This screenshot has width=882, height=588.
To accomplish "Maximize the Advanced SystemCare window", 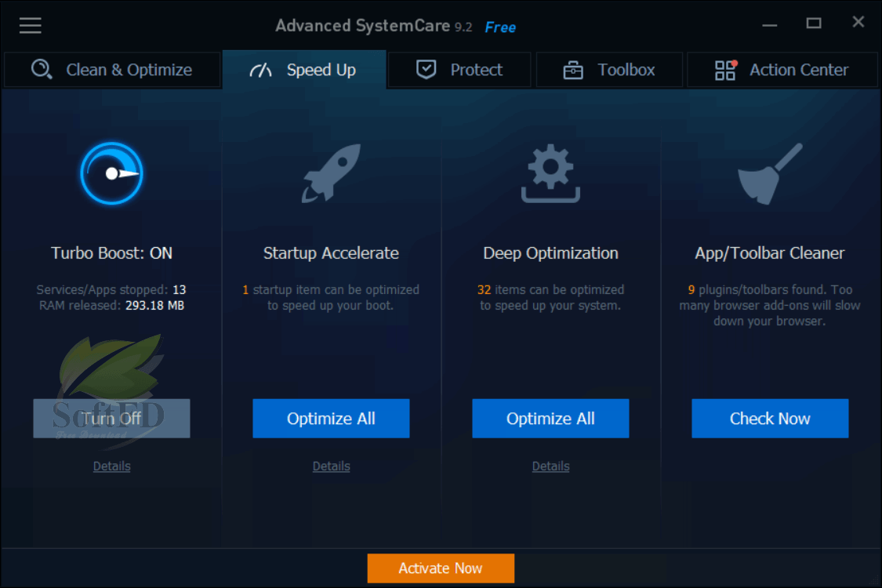I will tap(814, 23).
